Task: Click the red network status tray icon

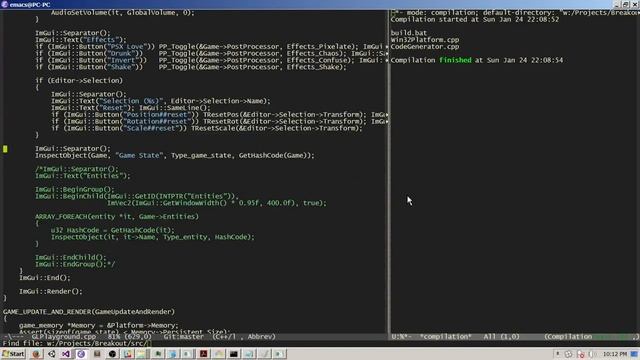Action: (x=581, y=354)
